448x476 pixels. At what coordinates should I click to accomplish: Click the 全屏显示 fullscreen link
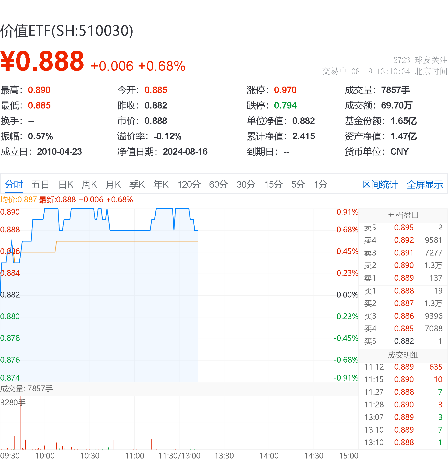point(425,185)
